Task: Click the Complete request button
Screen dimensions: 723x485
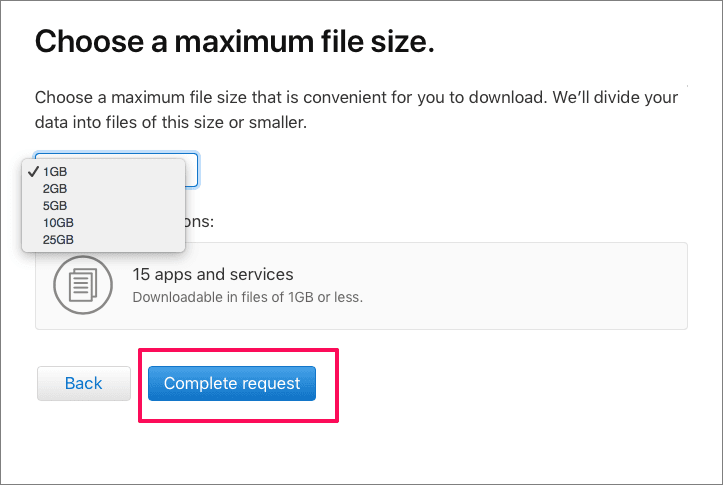Action: coord(232,383)
